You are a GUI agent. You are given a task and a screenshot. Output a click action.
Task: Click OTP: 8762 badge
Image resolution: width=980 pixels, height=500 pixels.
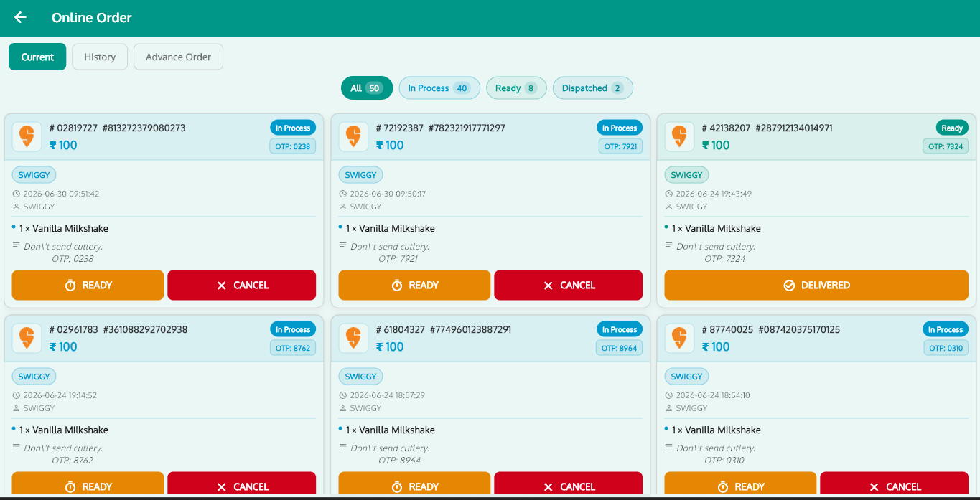click(x=293, y=348)
